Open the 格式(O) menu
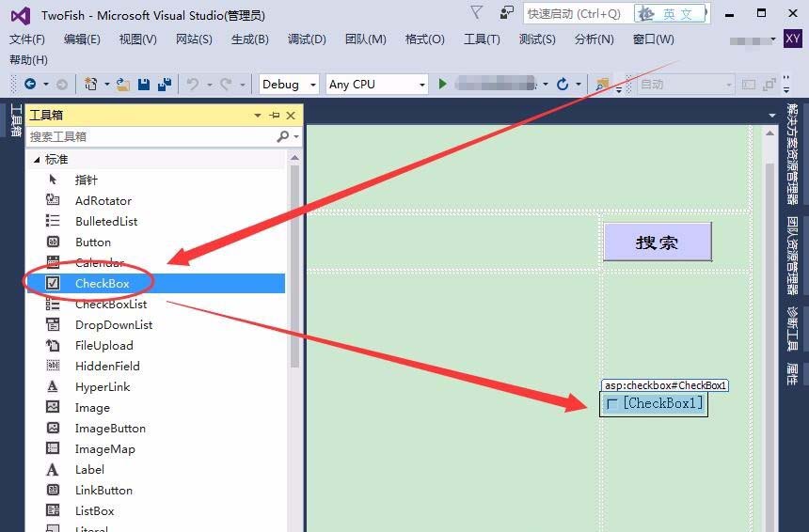 [x=425, y=39]
